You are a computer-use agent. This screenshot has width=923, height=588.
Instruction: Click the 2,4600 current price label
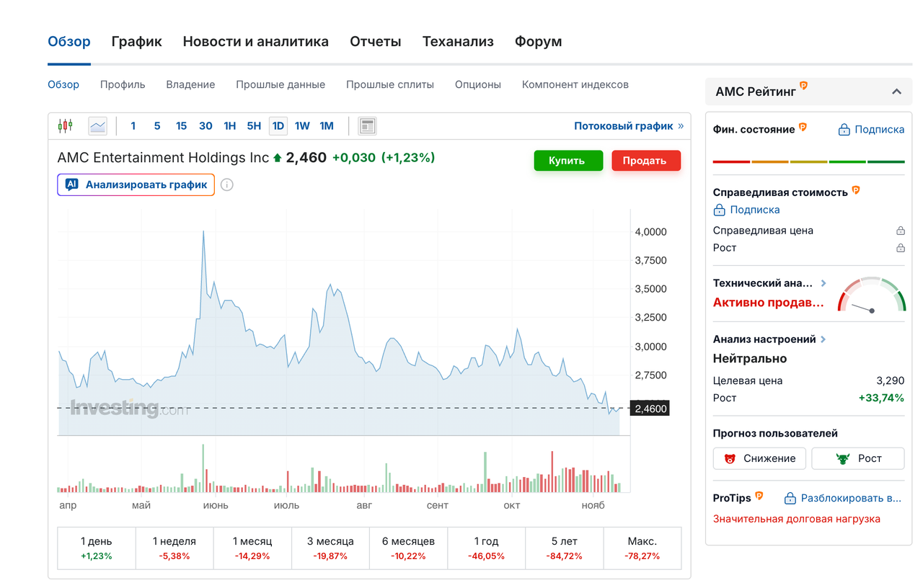[650, 409]
